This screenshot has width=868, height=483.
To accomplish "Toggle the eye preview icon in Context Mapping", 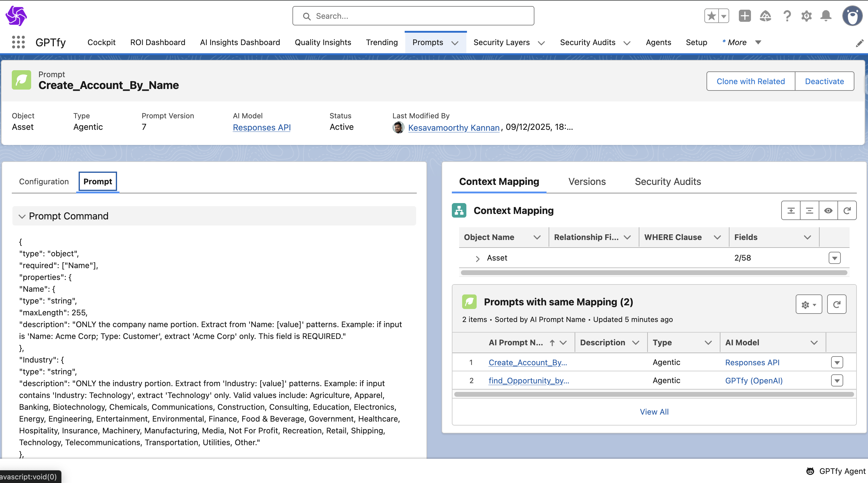I will (828, 211).
